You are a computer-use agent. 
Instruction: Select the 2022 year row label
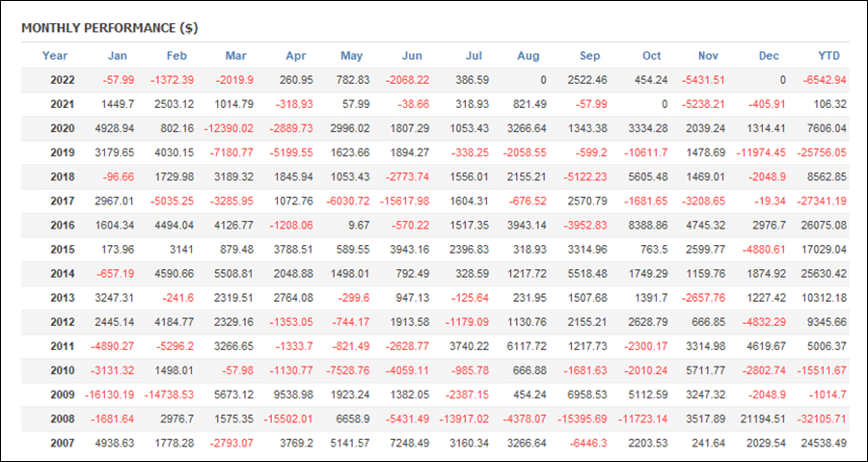pyautogui.click(x=63, y=80)
